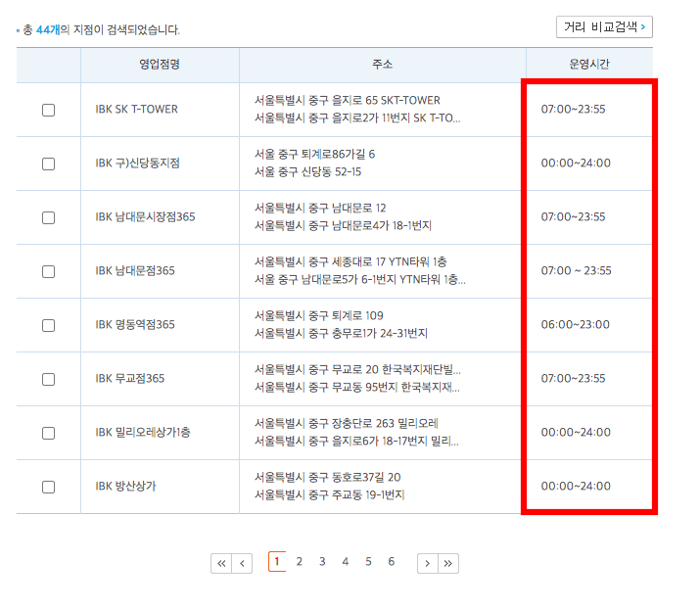The image size is (700, 609).
Task: Open page 2 of results
Action: tap(300, 562)
